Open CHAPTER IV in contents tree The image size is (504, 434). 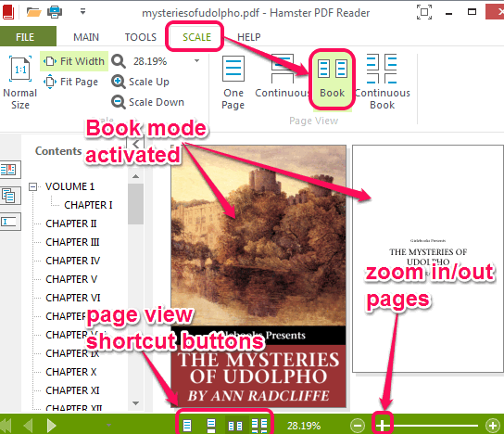(73, 261)
